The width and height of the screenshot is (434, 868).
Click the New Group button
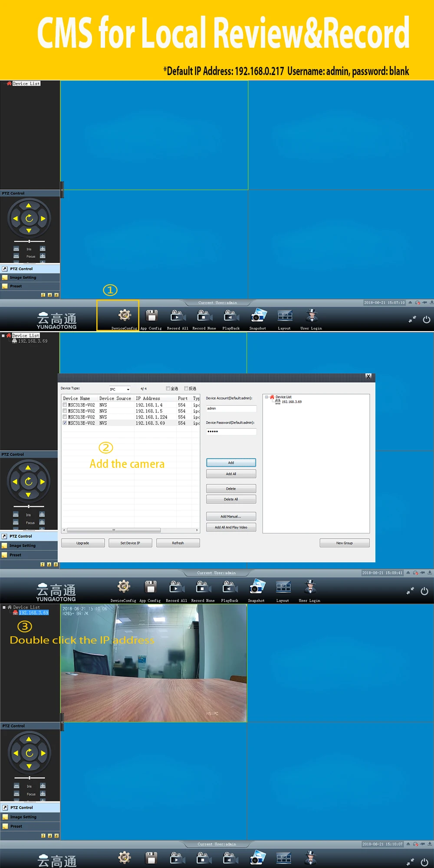click(345, 543)
